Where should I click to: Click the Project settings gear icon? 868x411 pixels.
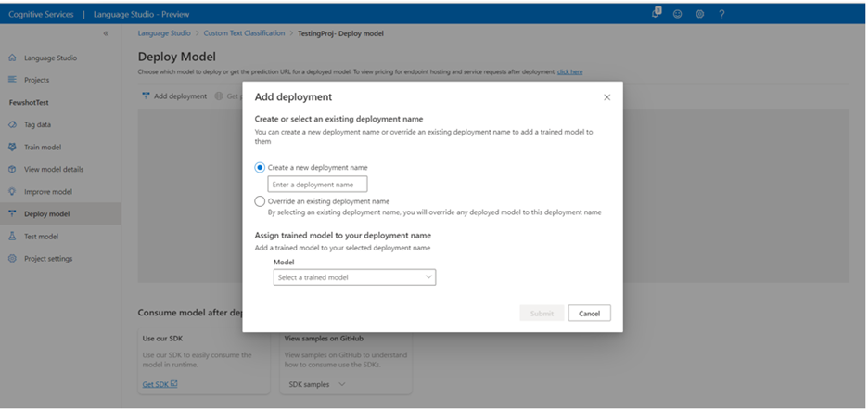click(12, 258)
